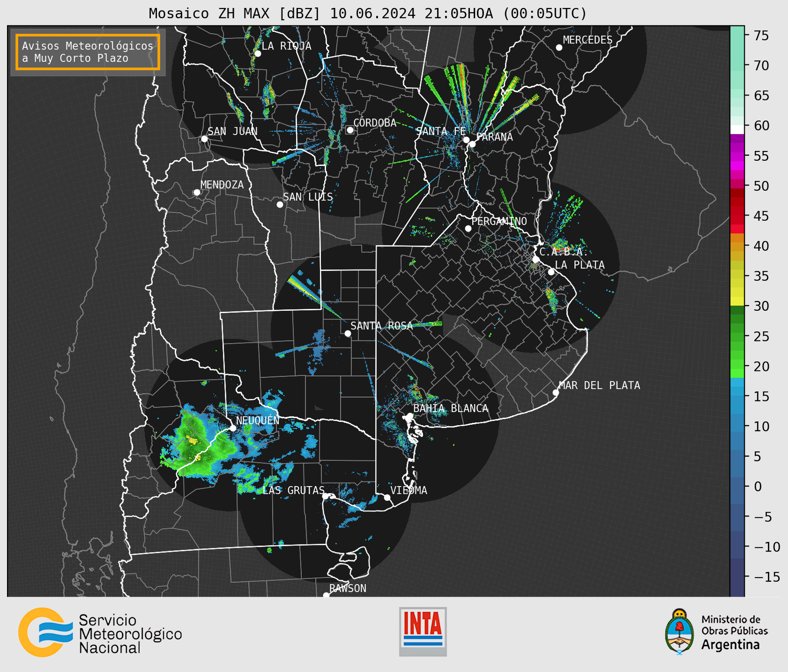Click the 55 dBZ magenta segment on color scale
The width and height of the screenshot is (788, 672).
pyautogui.click(x=737, y=156)
